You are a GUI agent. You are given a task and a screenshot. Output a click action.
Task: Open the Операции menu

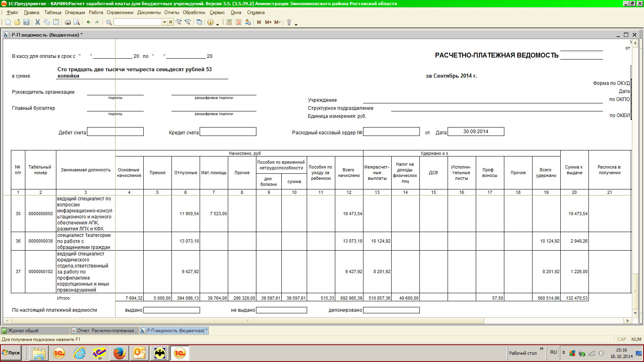pyautogui.click(x=75, y=12)
